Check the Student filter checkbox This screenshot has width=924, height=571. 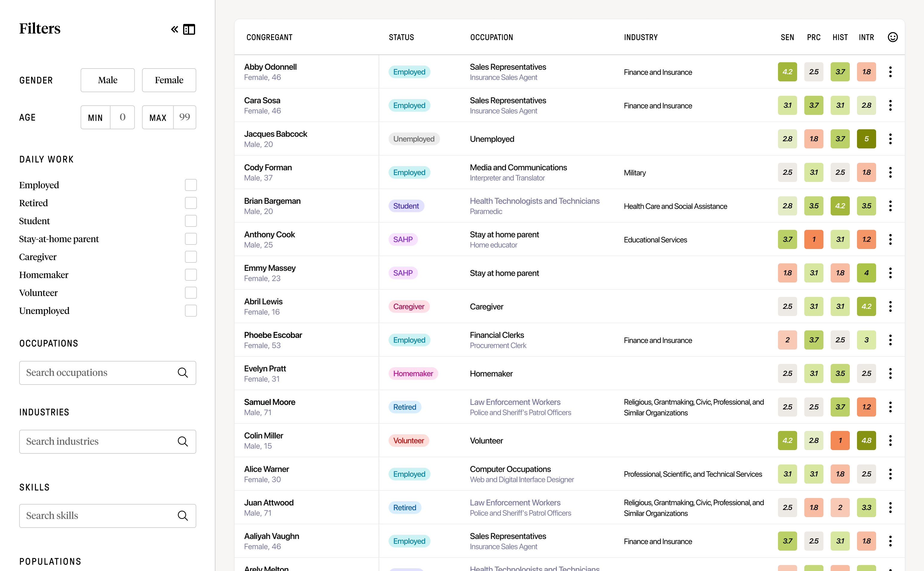tap(191, 221)
